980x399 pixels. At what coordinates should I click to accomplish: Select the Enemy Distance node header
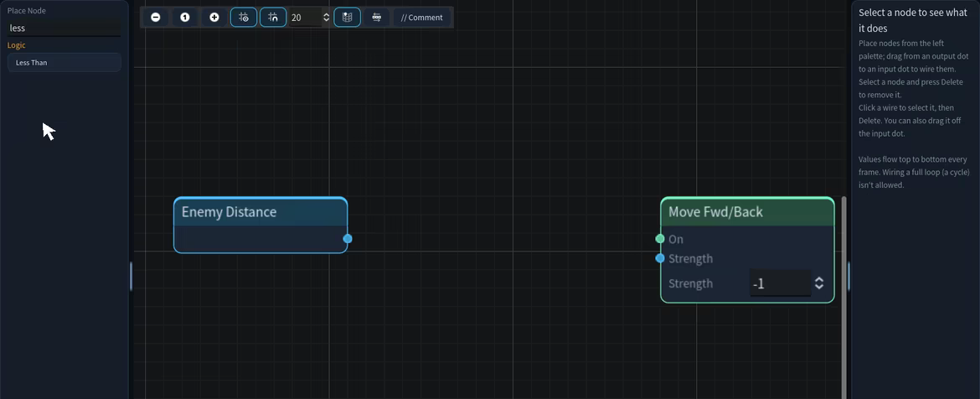[260, 212]
